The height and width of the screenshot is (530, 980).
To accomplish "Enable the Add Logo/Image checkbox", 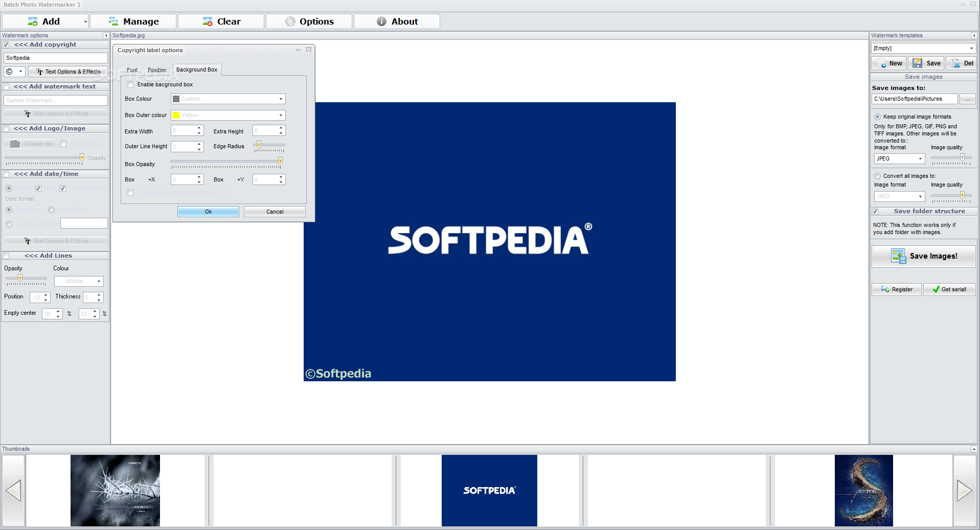I will click(6, 129).
